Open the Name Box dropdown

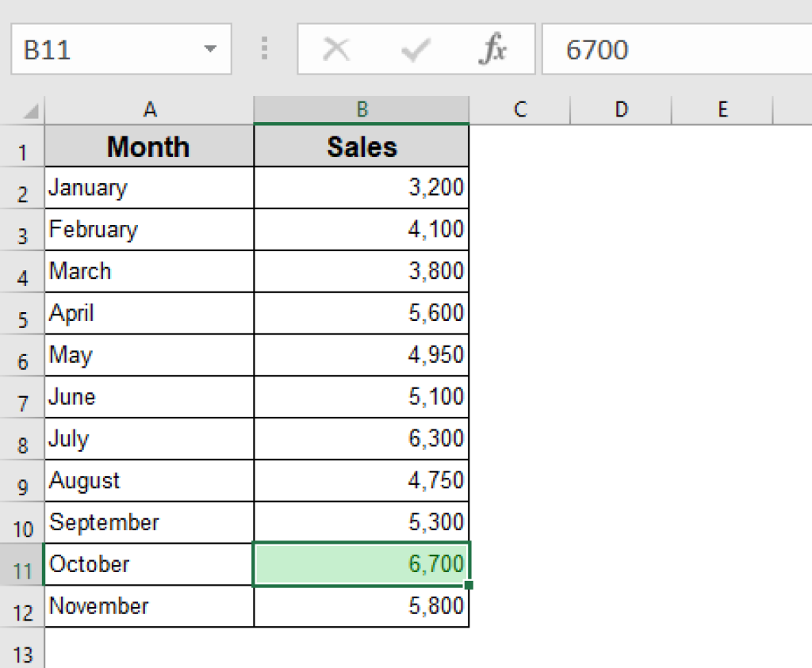(209, 49)
